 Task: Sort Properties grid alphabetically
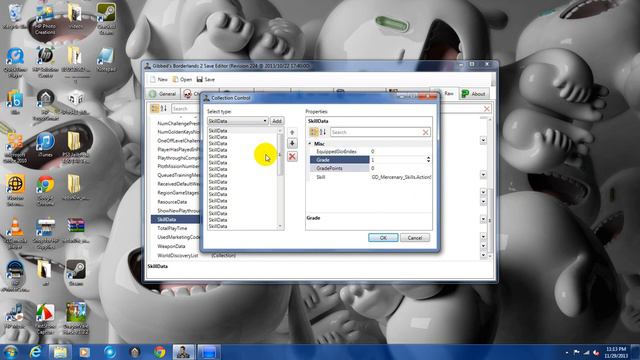pyautogui.click(x=323, y=132)
